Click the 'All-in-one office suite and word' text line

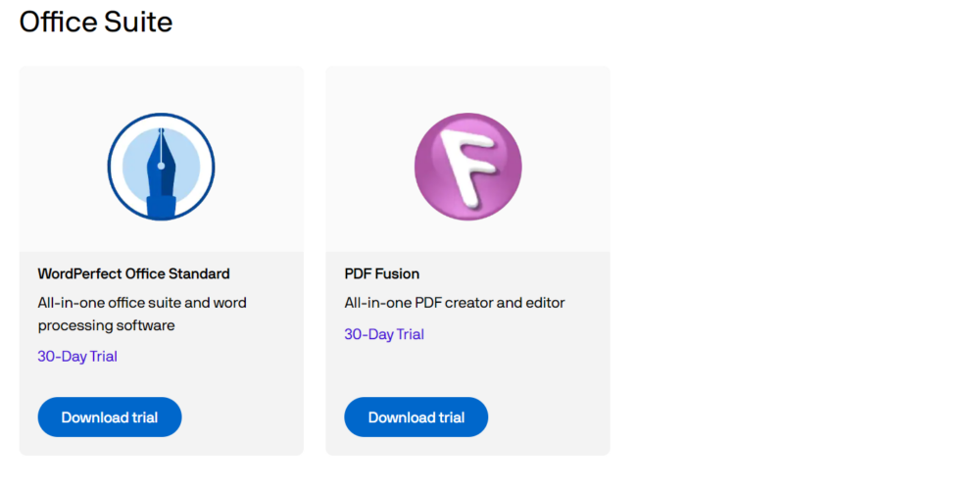(142, 303)
